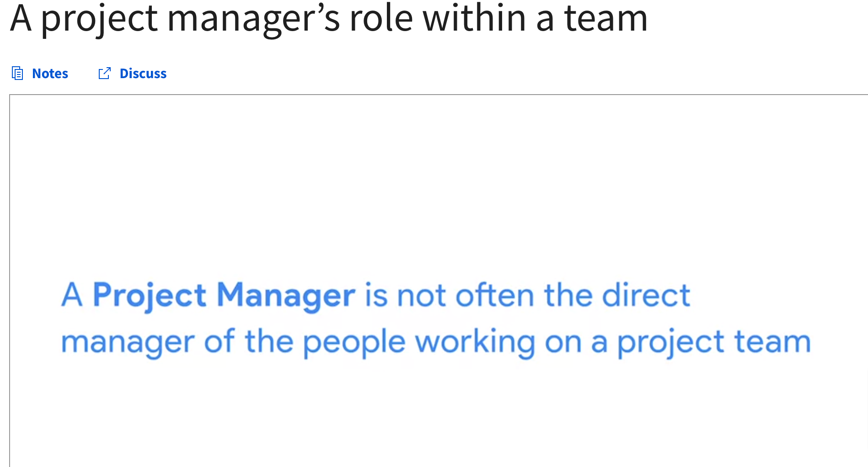
Task: Open the Notes panel
Action: [49, 73]
